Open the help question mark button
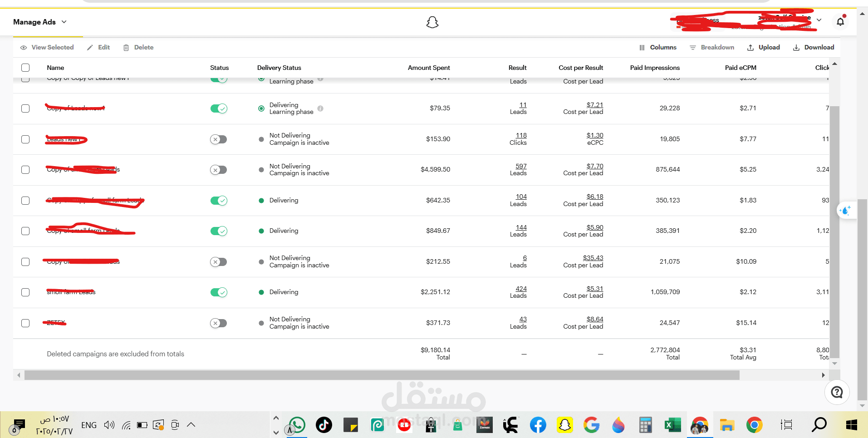Image resolution: width=868 pixels, height=438 pixels. click(x=837, y=392)
